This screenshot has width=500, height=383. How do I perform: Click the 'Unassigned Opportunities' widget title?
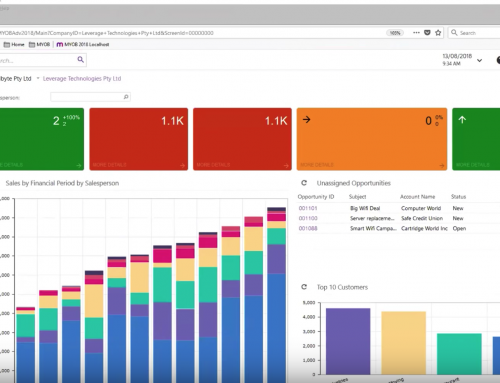coord(354,183)
